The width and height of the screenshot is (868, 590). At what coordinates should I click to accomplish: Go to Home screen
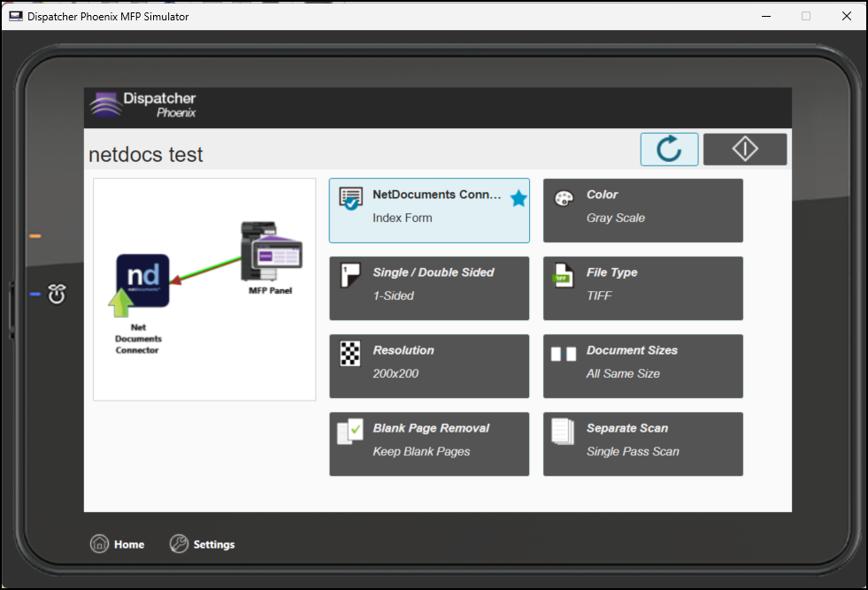[x=118, y=544]
